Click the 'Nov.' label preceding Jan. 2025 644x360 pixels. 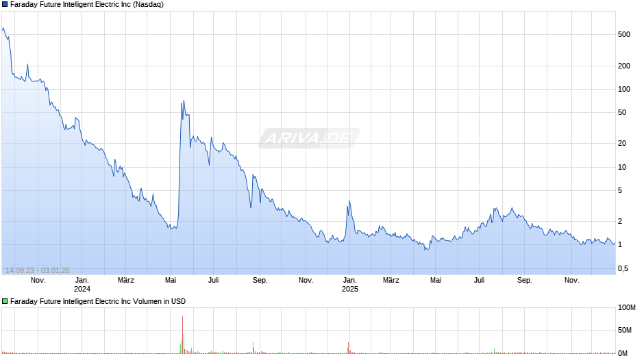pos(306,281)
